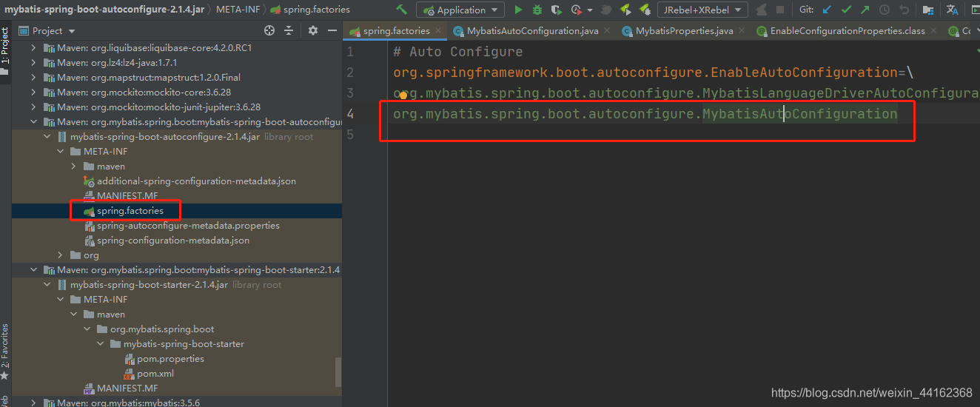Click the profiler run icon

click(577, 10)
